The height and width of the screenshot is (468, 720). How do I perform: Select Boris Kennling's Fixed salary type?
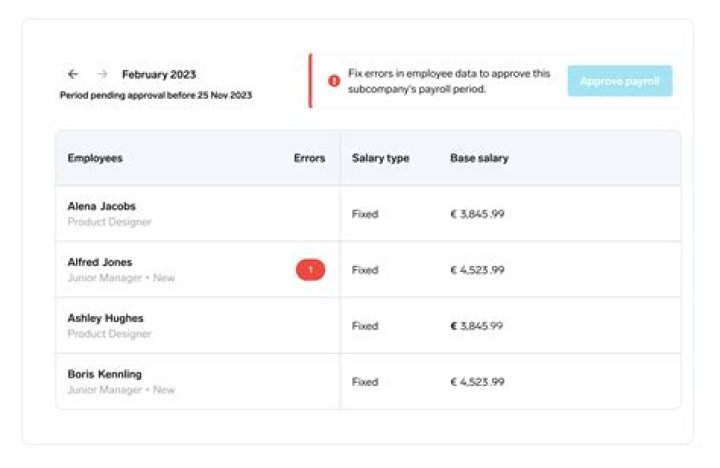pos(365,382)
